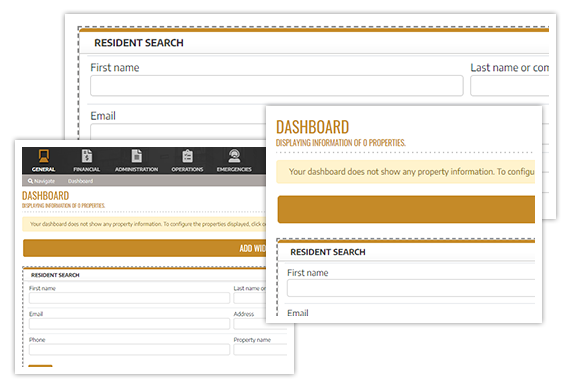Image resolution: width=570 pixels, height=390 pixels.
Task: Click Last name field in the back window
Action: click(510, 86)
